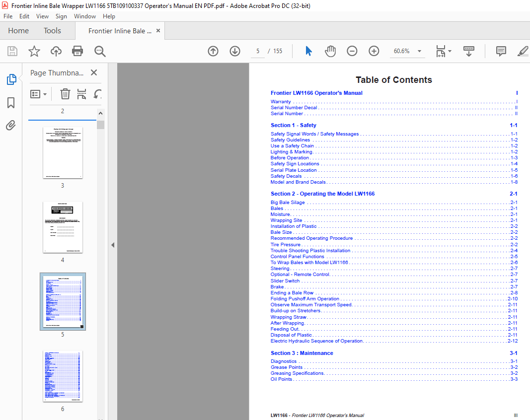Open the Edit menu

24,16
